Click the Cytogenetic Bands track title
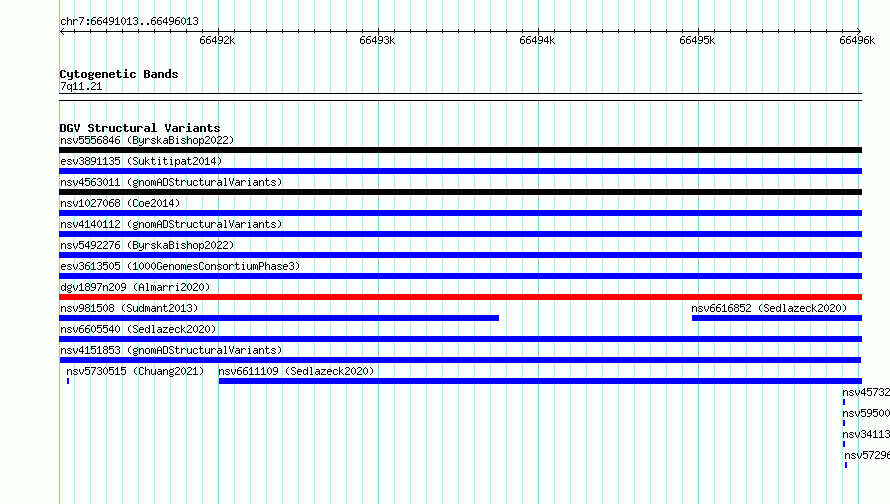The height and width of the screenshot is (504, 890). 119,74
